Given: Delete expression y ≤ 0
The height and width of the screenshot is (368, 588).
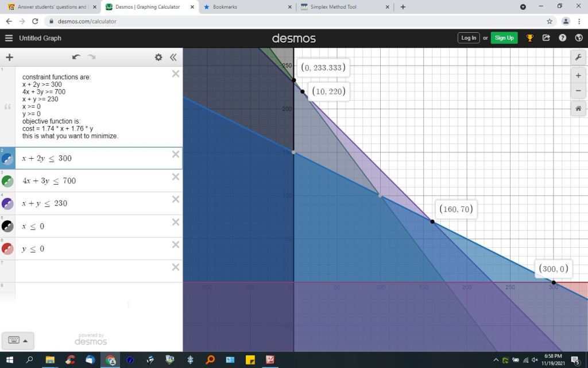Looking at the screenshot, I should point(176,245).
